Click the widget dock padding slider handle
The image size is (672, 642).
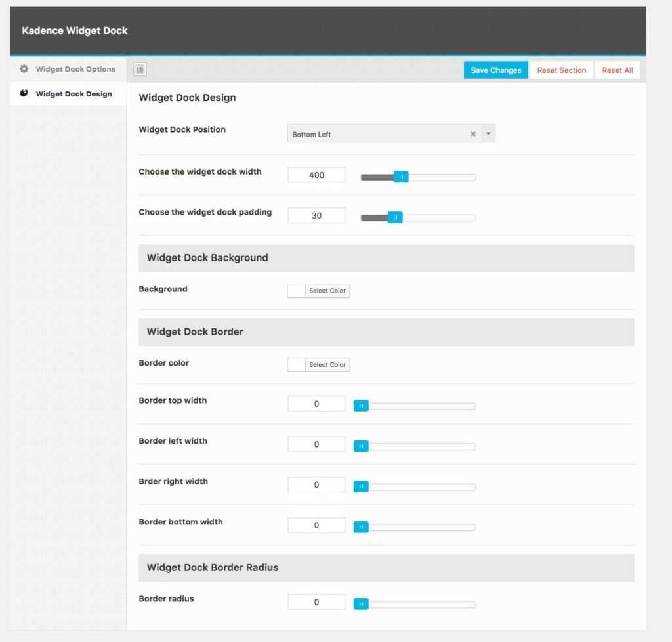click(396, 217)
